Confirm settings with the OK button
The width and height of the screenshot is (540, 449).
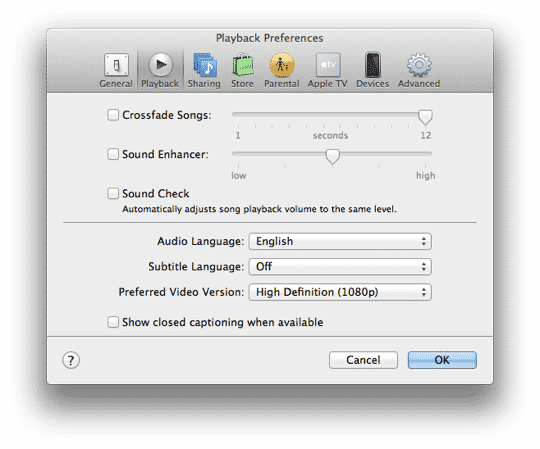(x=442, y=360)
